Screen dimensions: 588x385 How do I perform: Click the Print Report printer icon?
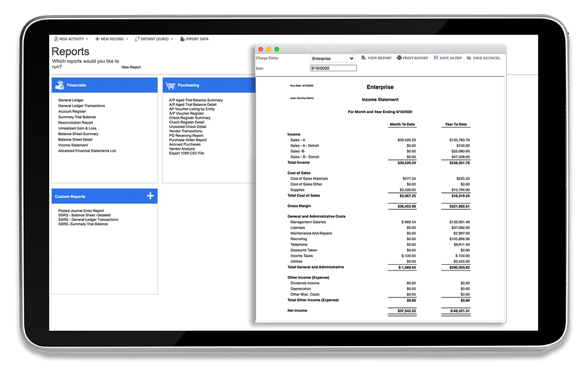point(399,58)
